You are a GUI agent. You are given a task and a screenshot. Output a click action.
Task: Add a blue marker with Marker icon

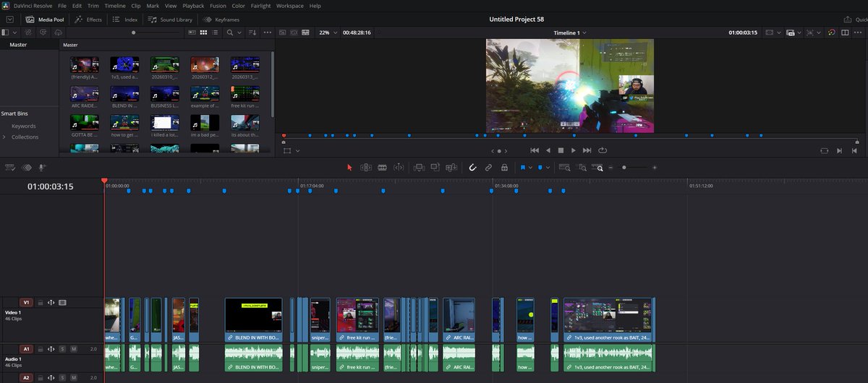point(540,167)
